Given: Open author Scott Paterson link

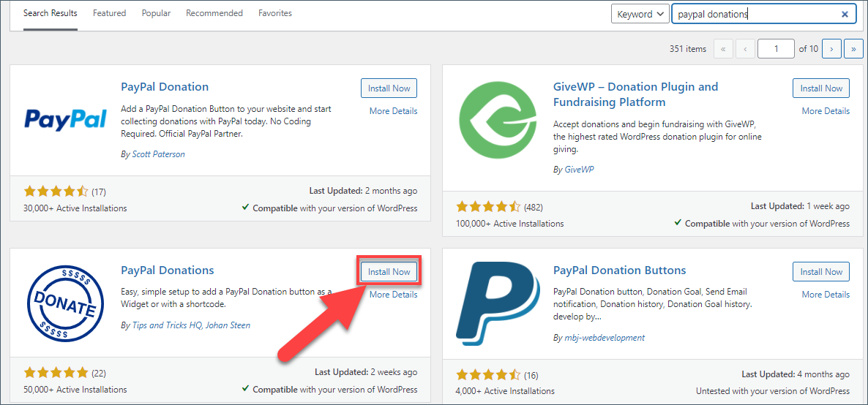Looking at the screenshot, I should (158, 154).
